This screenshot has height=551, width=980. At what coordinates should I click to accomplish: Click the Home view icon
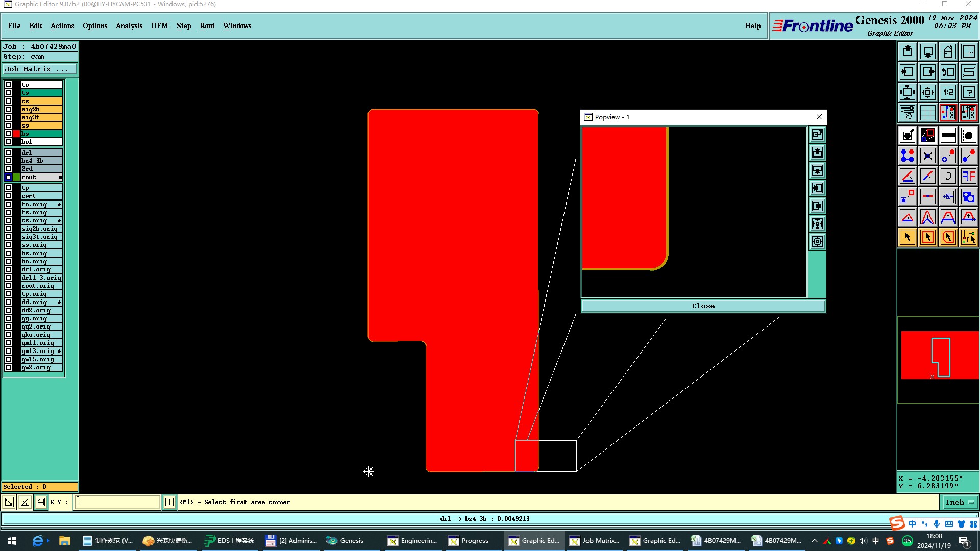tap(948, 52)
